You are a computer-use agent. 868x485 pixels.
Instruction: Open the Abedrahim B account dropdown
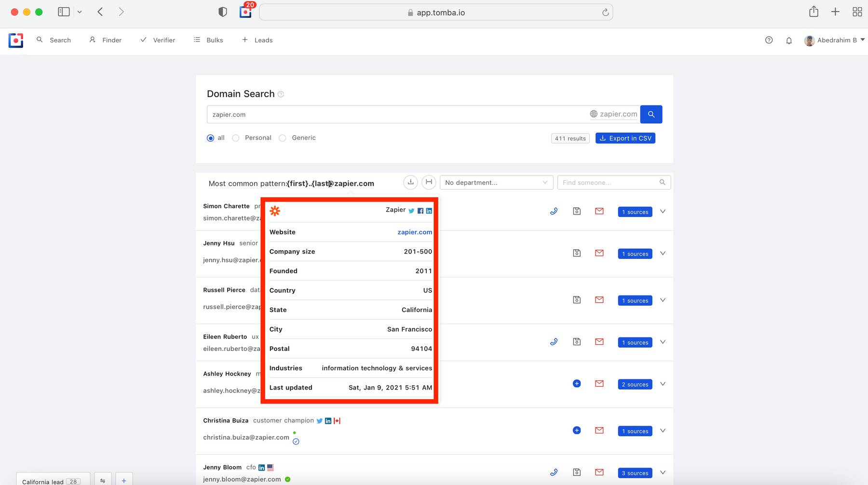834,40
